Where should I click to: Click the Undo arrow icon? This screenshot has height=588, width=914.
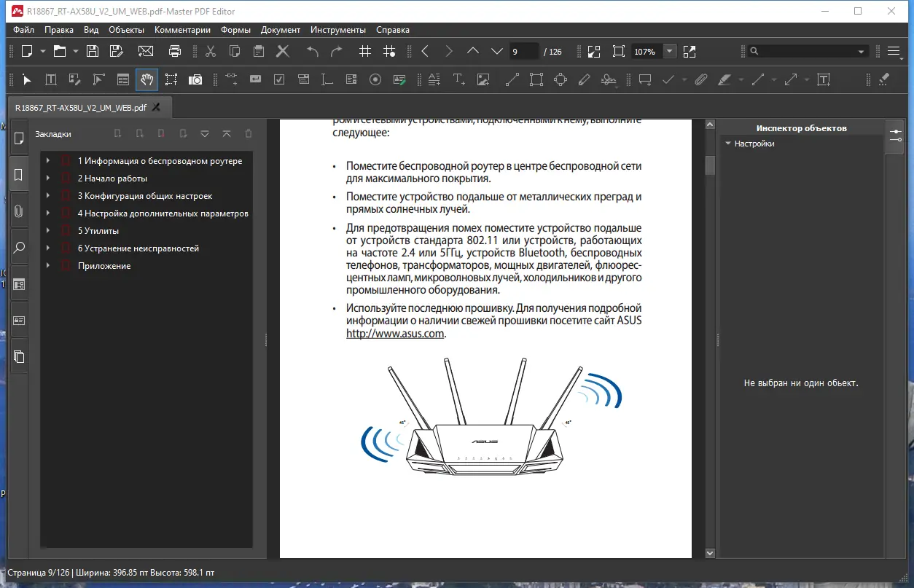click(313, 52)
